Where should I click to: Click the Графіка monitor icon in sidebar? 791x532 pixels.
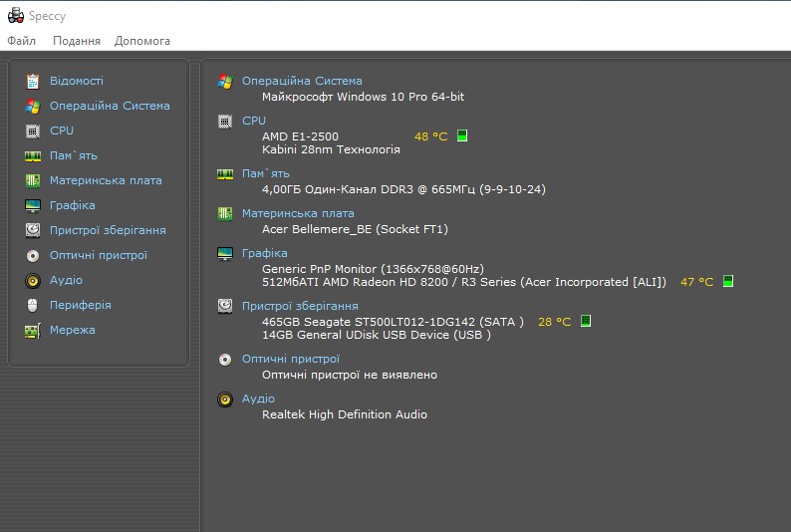[33, 205]
